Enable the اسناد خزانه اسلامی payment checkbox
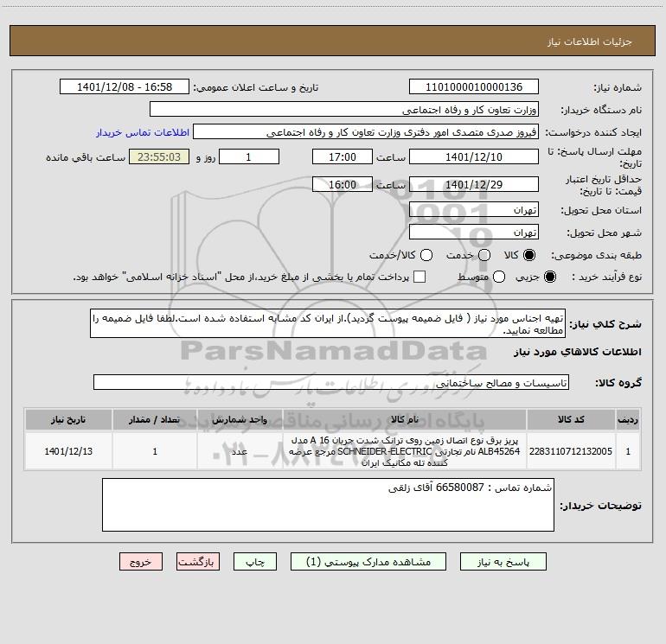 (419, 277)
